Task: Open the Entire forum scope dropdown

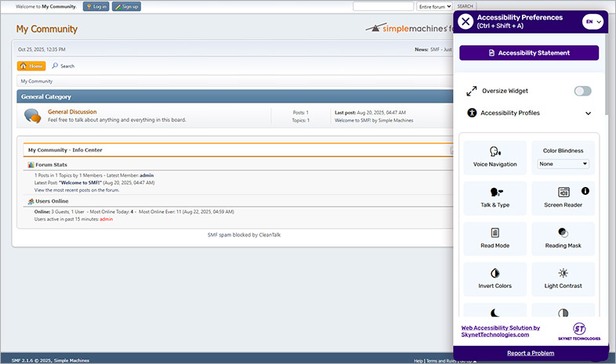Action: (x=434, y=6)
